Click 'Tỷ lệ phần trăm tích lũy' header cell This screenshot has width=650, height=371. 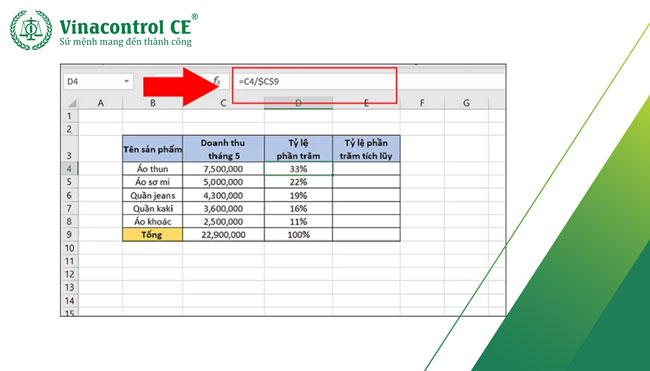(x=366, y=149)
